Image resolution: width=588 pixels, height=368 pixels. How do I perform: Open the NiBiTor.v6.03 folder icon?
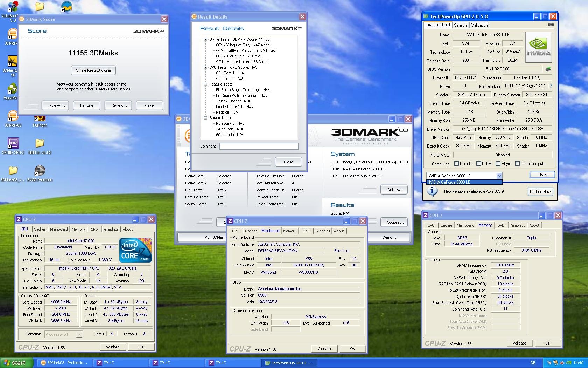(40, 143)
